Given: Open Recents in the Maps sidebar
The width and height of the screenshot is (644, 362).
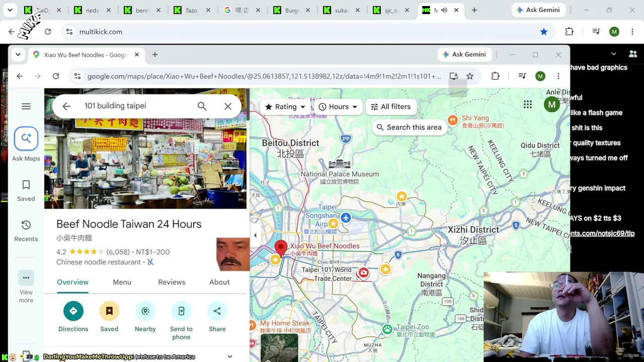Looking at the screenshot, I should 26,231.
